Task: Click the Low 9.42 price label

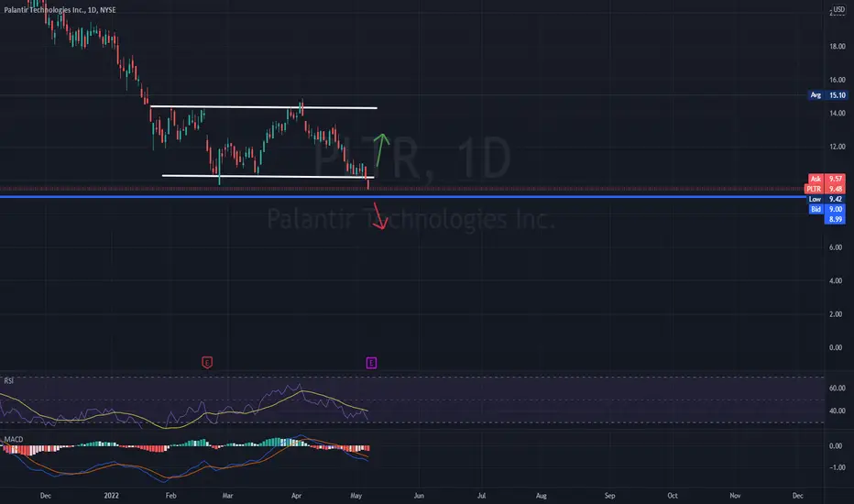Action: tap(827, 200)
